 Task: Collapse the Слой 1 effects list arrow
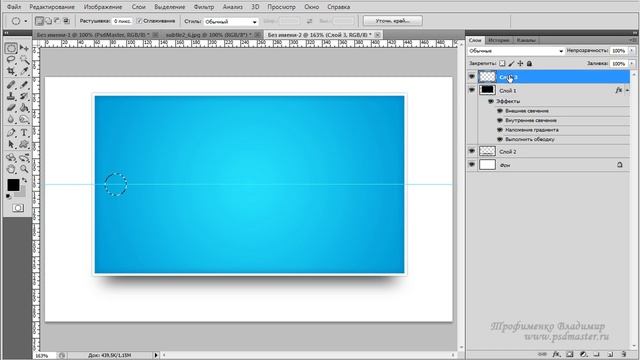(x=627, y=91)
